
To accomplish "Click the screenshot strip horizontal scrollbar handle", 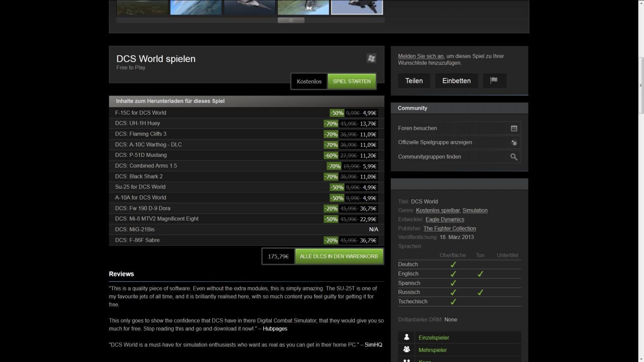I will (291, 20).
